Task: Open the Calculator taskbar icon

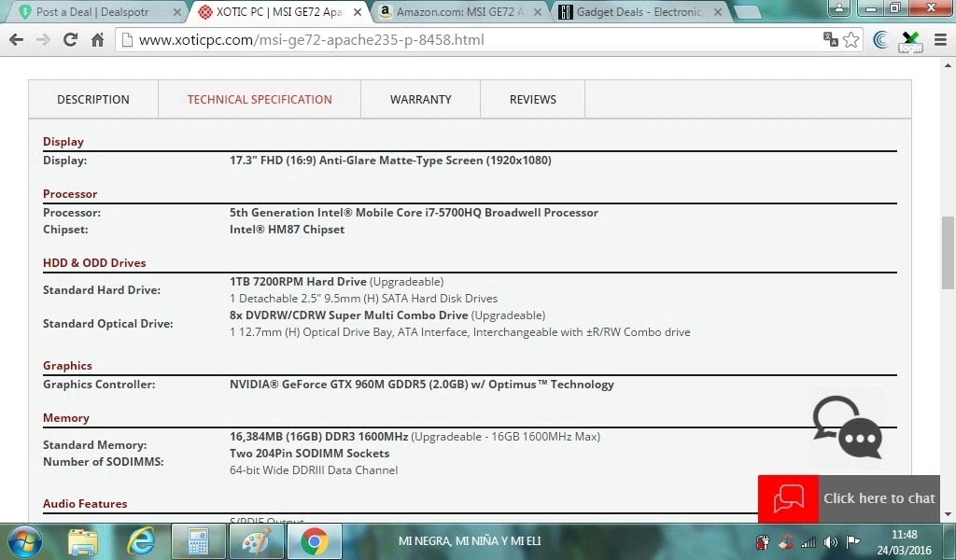Action: 198,541
